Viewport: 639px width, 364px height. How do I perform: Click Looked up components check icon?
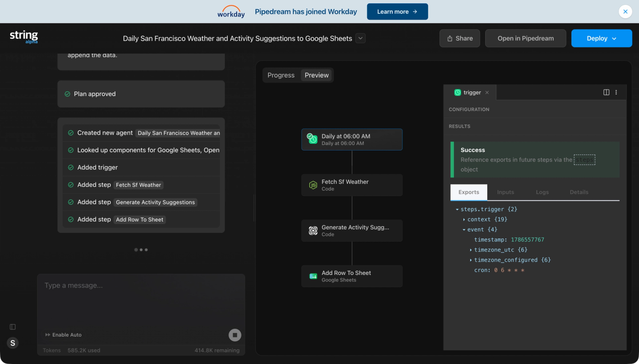(71, 150)
